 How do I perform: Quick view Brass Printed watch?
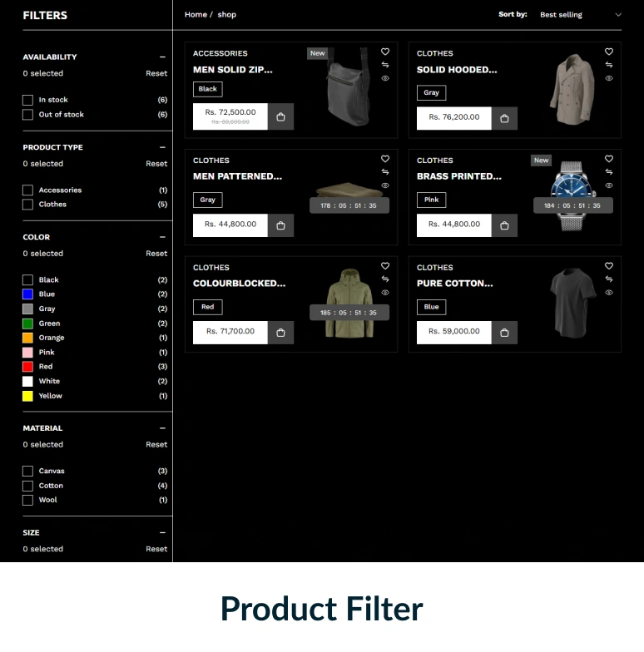(609, 185)
